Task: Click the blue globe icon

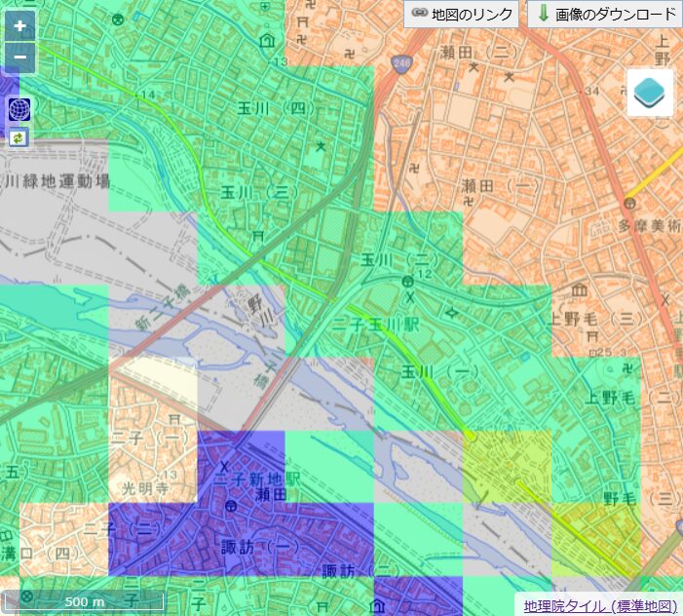Action: (x=19, y=109)
